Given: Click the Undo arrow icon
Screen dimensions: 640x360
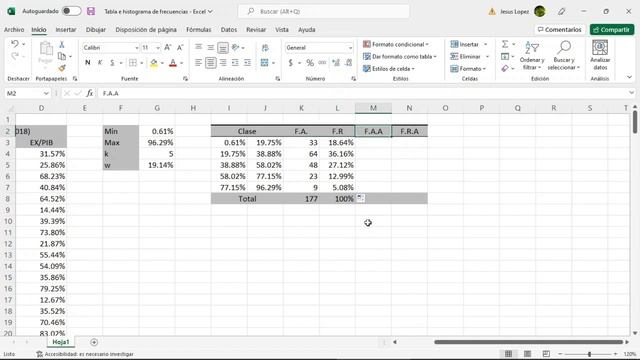Looking at the screenshot, I should point(15,44).
